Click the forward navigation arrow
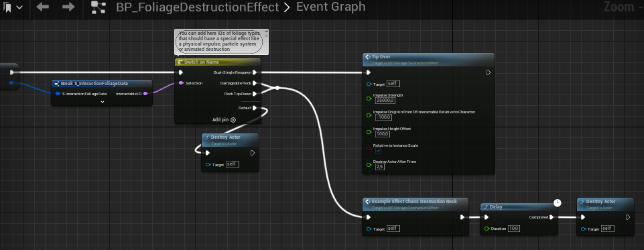Image resolution: width=644 pixels, height=250 pixels. point(68,7)
